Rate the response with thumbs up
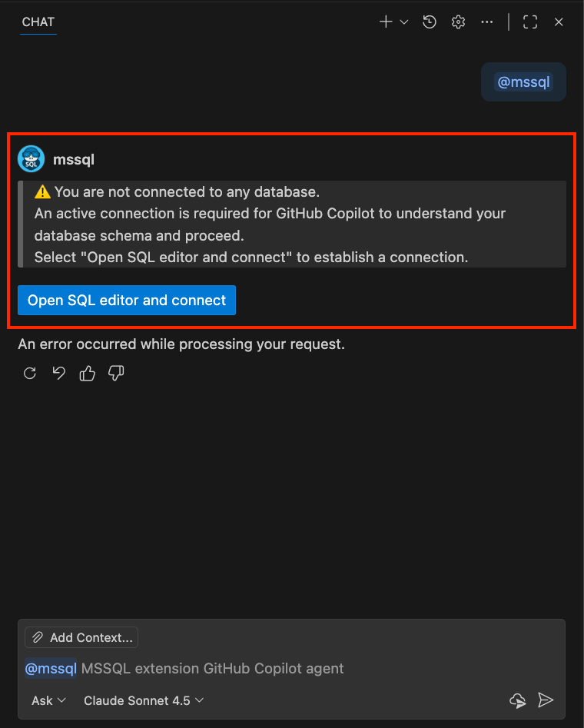Screen dimensions: 584x728 tap(87, 373)
